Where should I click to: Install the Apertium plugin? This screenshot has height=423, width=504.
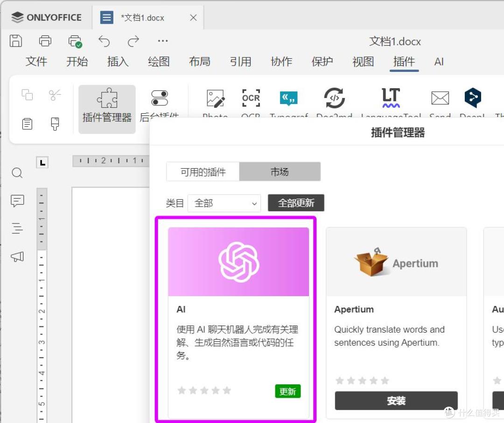(x=396, y=401)
